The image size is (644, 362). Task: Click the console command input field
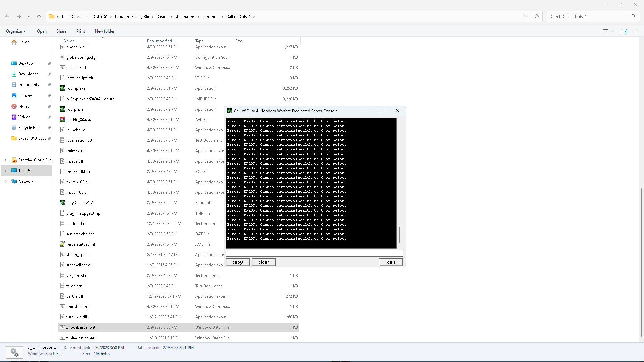tap(315, 253)
